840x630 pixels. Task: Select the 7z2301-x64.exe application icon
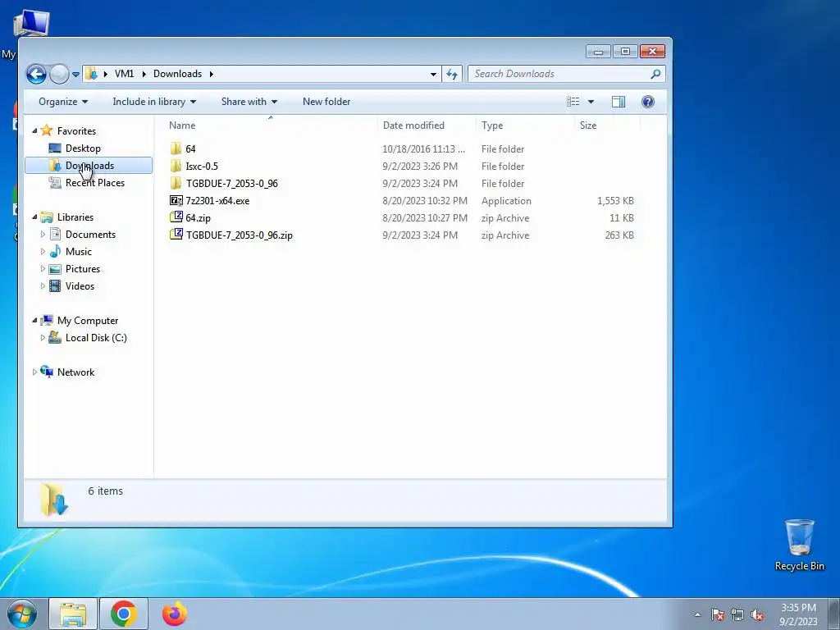[x=176, y=201]
